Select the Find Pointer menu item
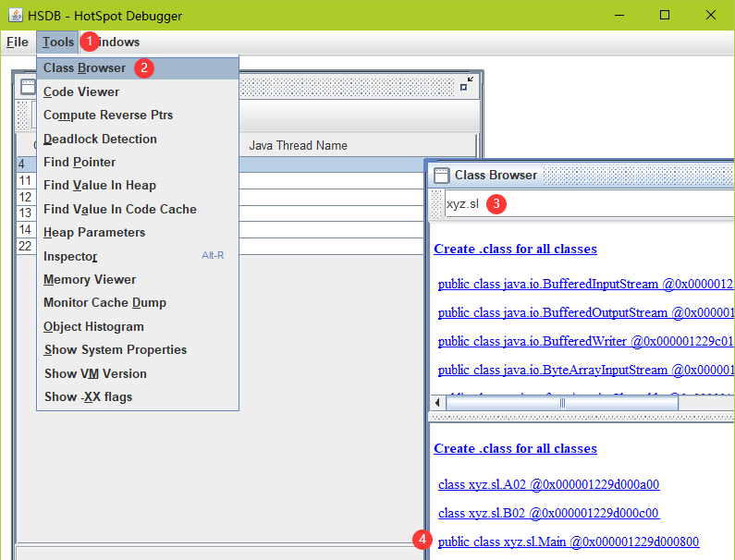This screenshot has width=735, height=560. tap(138, 162)
